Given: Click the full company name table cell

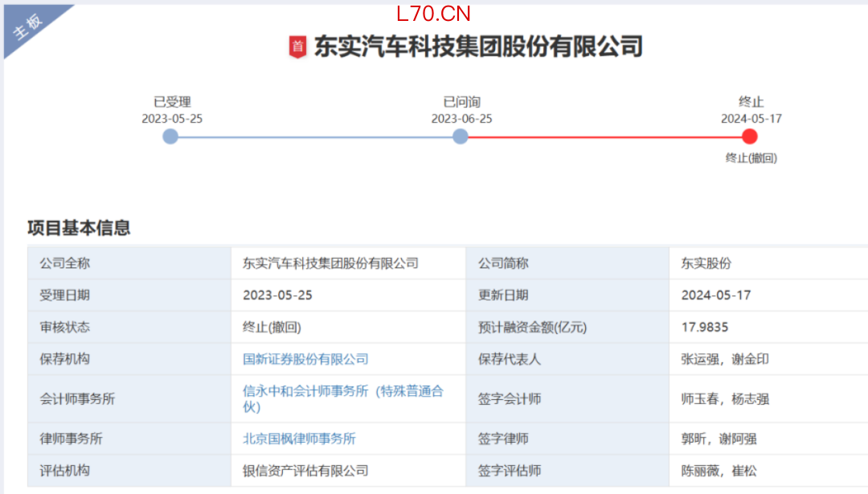Looking at the screenshot, I should tap(348, 263).
